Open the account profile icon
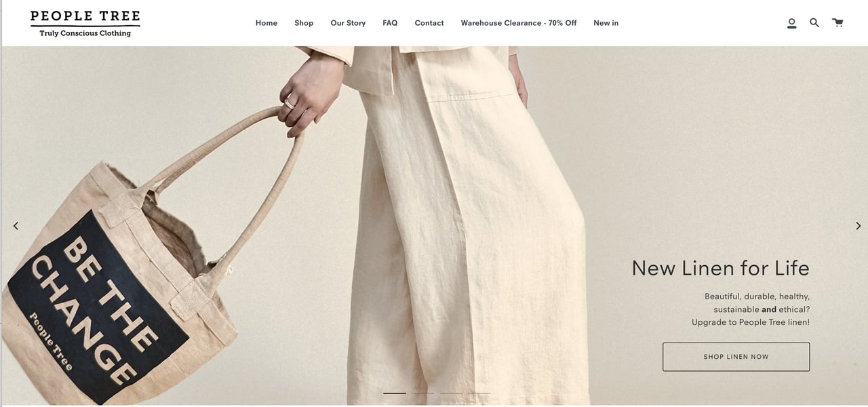The image size is (868, 407). click(x=791, y=23)
